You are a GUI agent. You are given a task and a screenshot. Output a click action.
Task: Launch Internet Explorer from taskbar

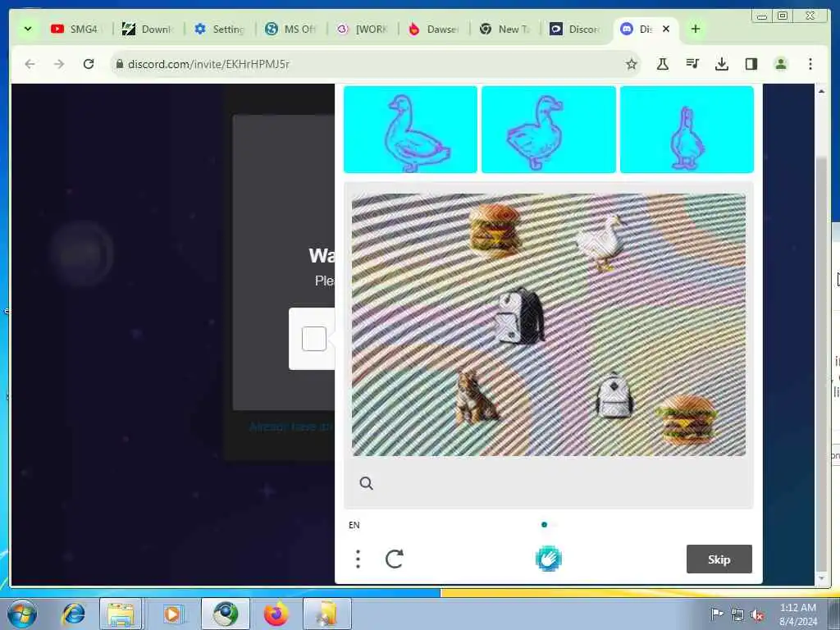tap(73, 614)
